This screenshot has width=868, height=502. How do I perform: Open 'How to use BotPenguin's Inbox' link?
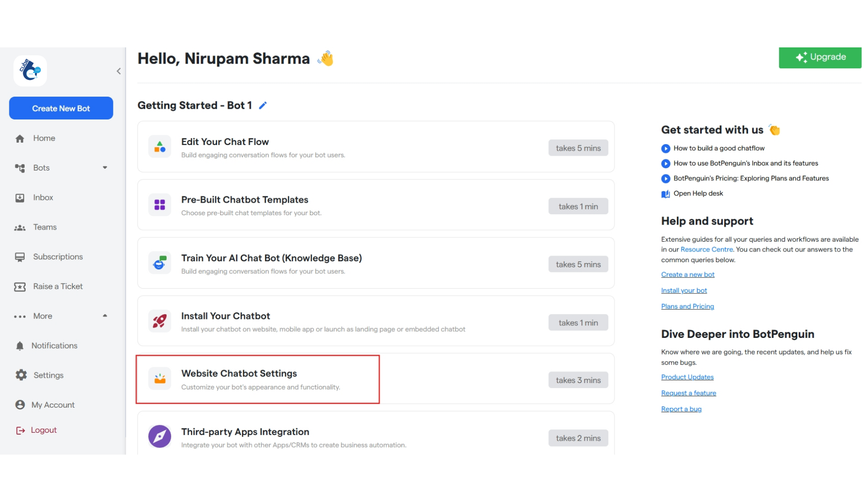[x=746, y=163]
